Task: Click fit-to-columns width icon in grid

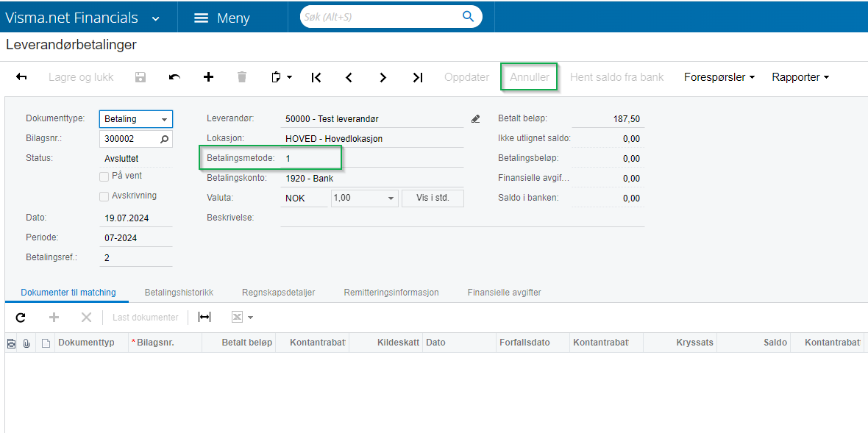Action: (x=205, y=318)
